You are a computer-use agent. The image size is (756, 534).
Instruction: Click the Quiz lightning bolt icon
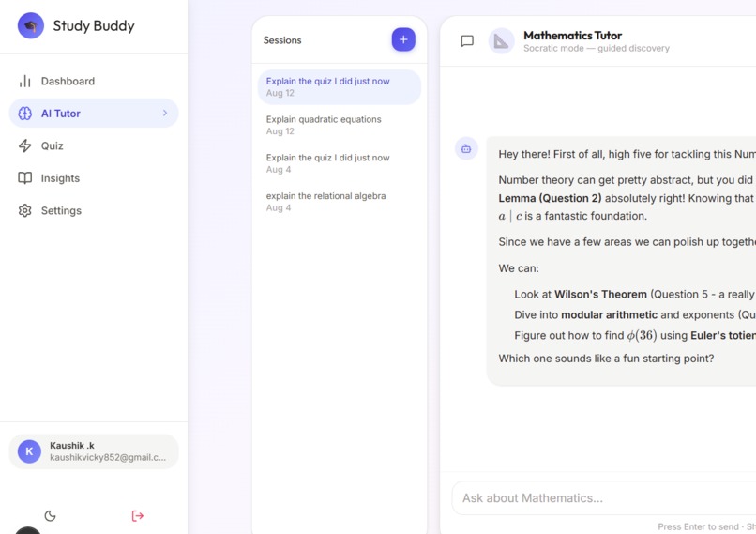[25, 145]
